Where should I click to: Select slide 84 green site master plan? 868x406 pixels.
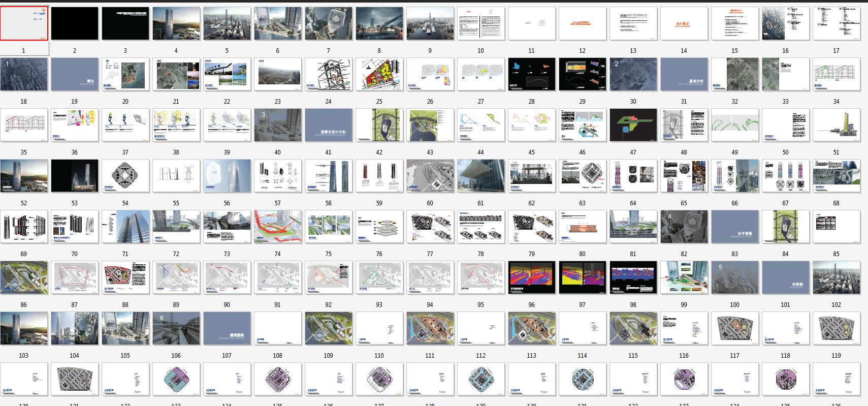click(x=786, y=227)
